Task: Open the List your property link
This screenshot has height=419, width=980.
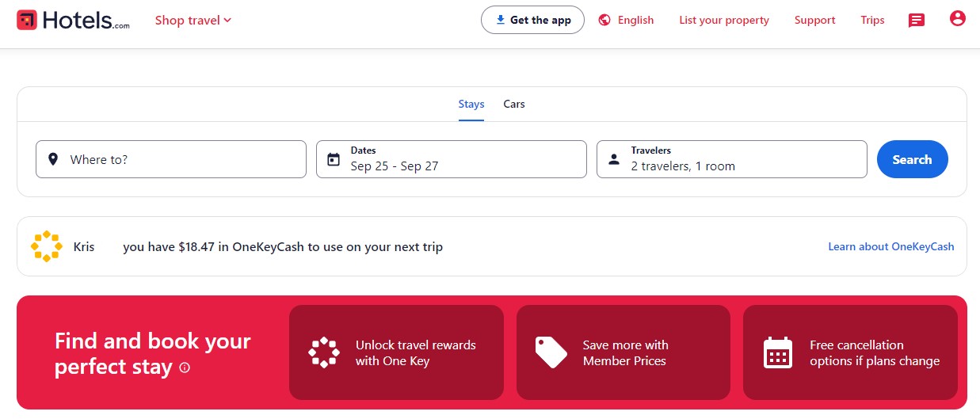Action: point(724,21)
